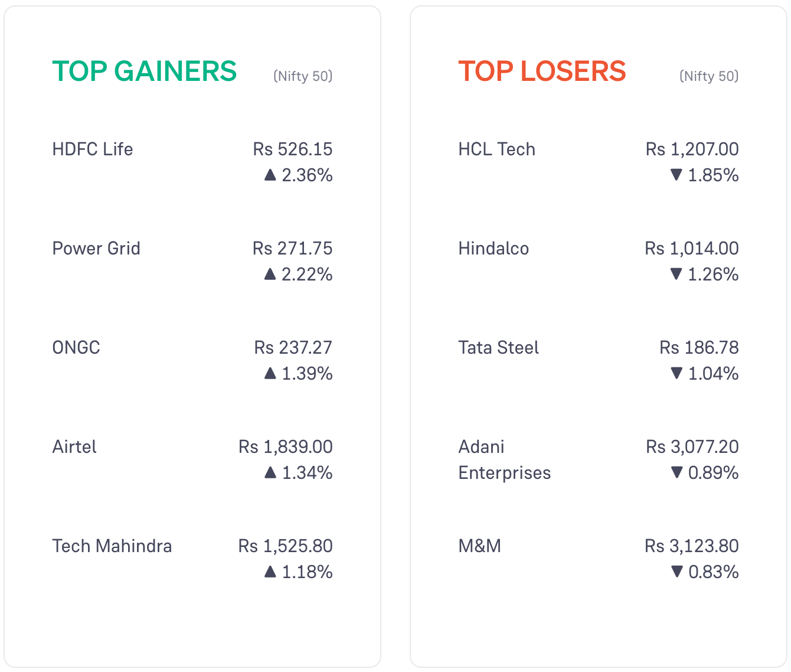This screenshot has width=791, height=672.
Task: Select the TOP GAINERS heading
Action: [145, 71]
